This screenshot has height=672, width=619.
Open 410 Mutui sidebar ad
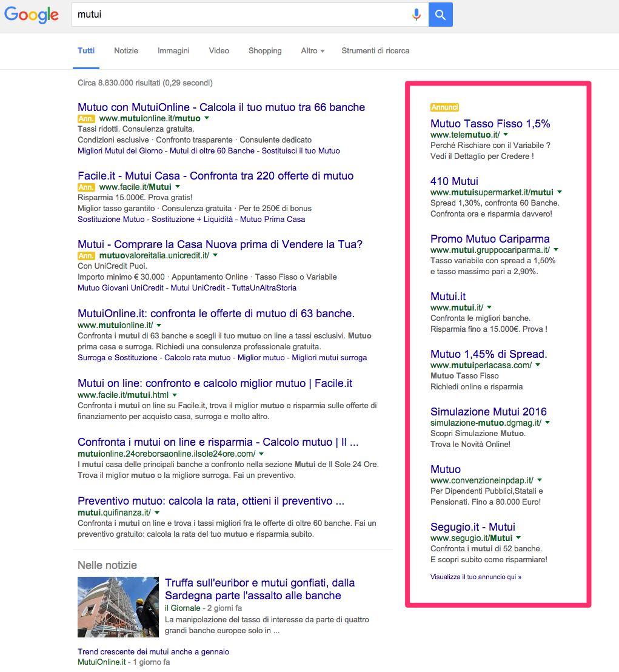pos(454,181)
